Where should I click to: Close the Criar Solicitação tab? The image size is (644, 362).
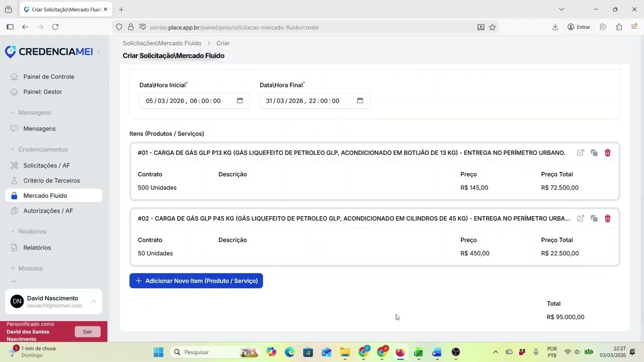click(x=105, y=10)
